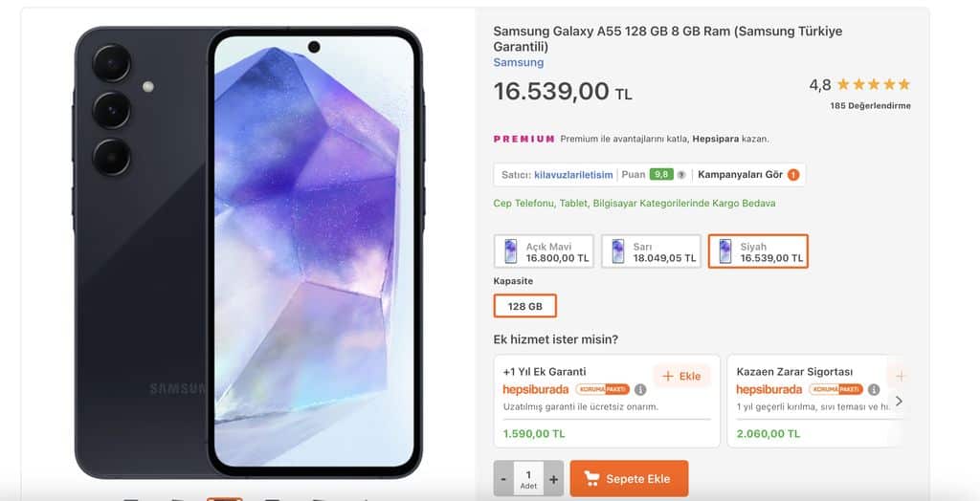980x501 pixels.
Task: Open the kilavuzlariletisim seller page
Action: point(573,175)
